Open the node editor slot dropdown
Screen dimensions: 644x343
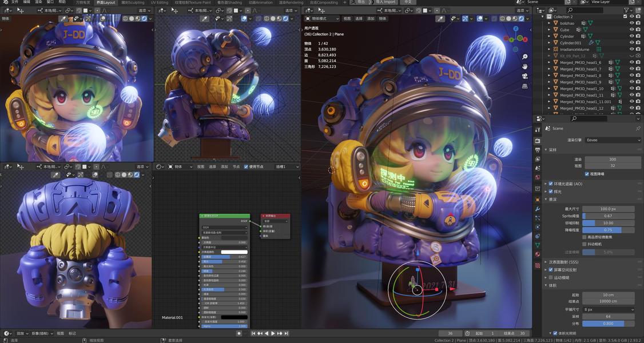tap(287, 166)
